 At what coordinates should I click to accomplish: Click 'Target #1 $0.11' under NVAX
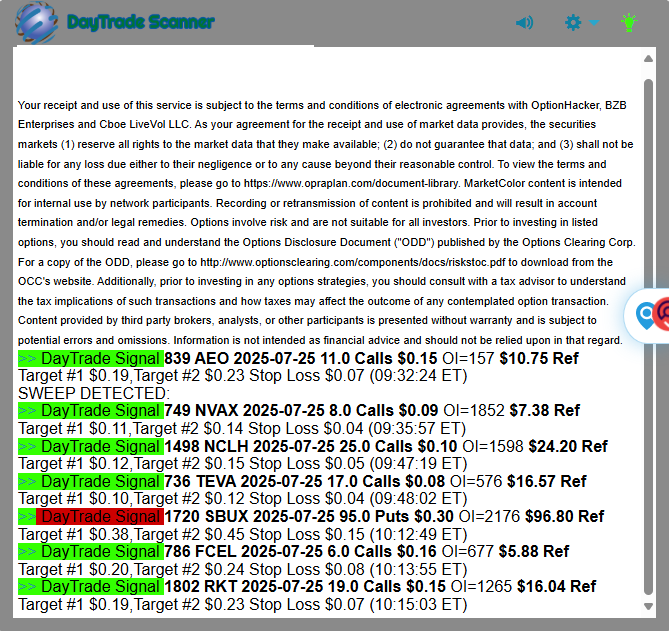tap(73, 428)
